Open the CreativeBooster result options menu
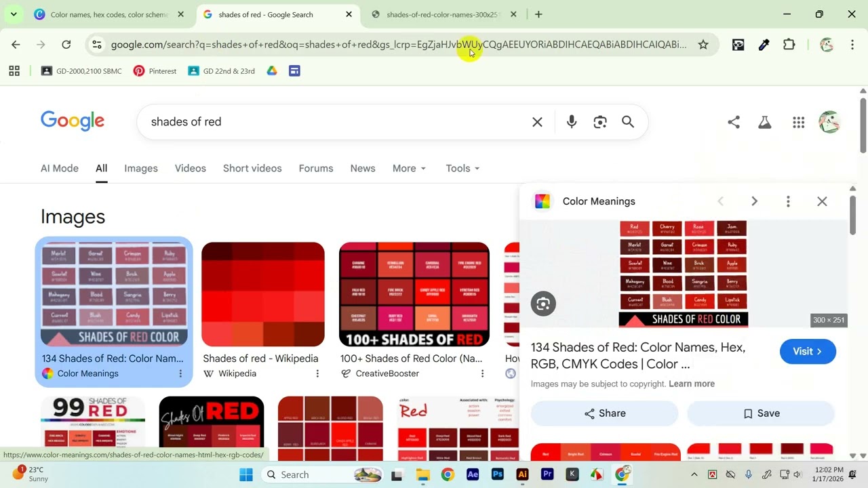 coord(482,373)
